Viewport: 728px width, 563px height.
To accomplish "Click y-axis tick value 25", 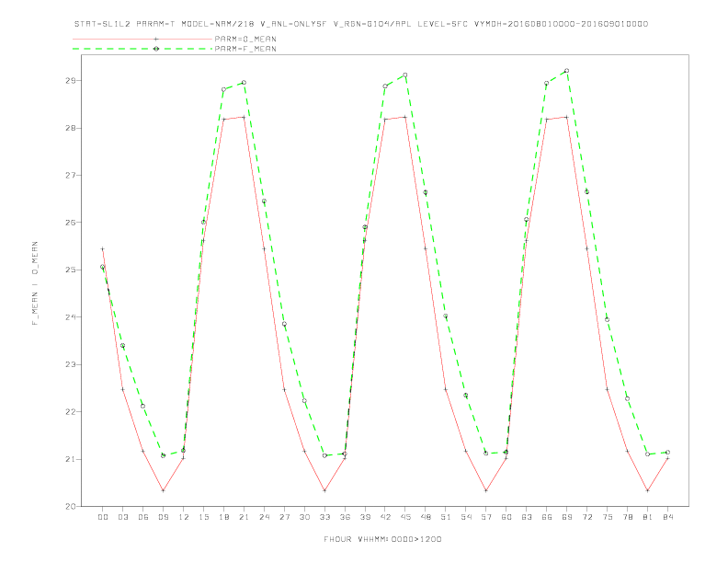I will [71, 270].
